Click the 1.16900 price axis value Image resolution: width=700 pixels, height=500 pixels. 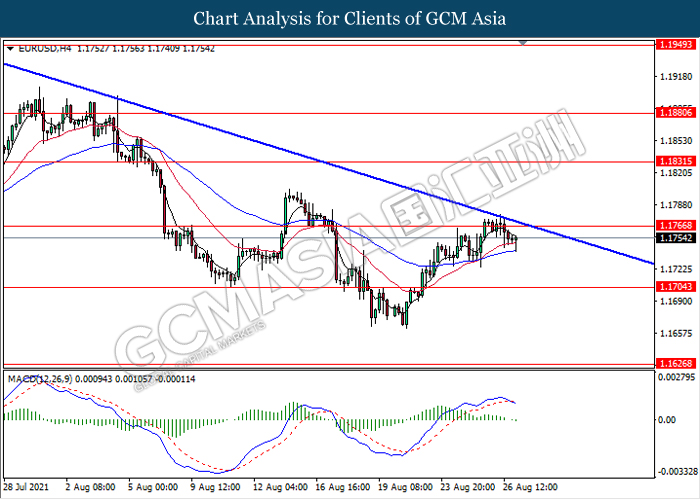pyautogui.click(x=676, y=301)
